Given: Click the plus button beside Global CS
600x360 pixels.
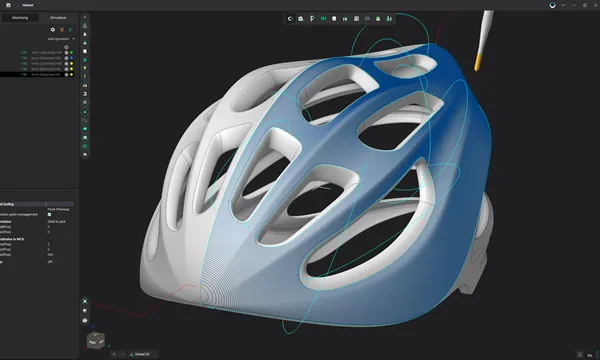Looking at the screenshot, I should [114, 354].
